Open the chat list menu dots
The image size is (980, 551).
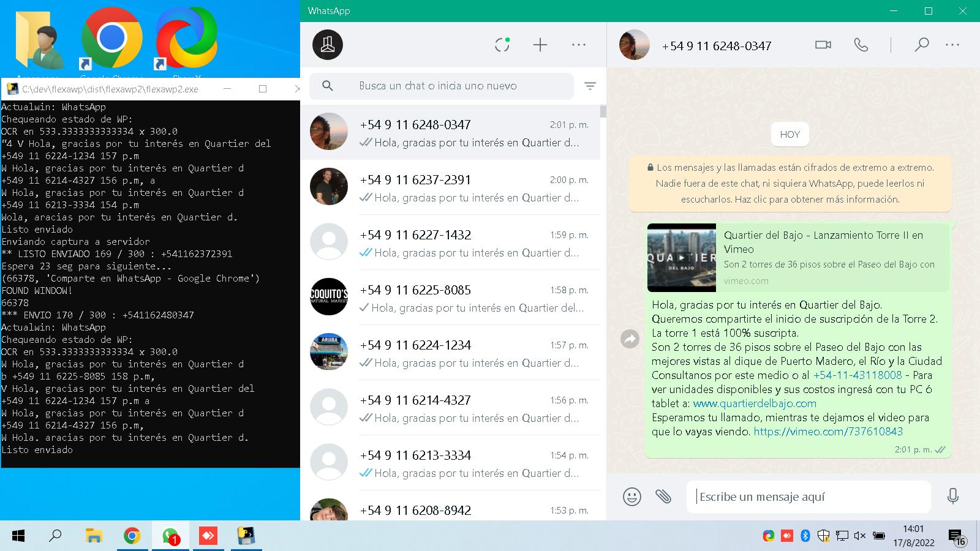point(579,45)
